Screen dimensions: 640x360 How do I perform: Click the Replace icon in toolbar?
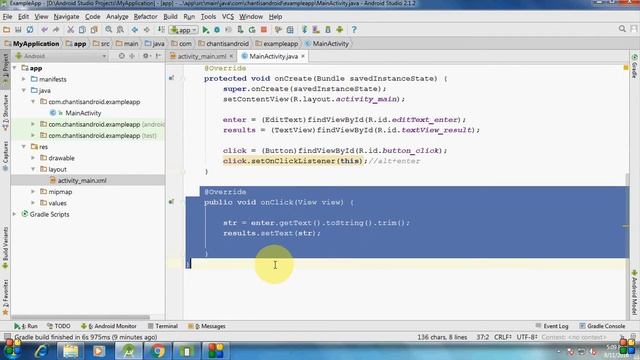point(120,29)
